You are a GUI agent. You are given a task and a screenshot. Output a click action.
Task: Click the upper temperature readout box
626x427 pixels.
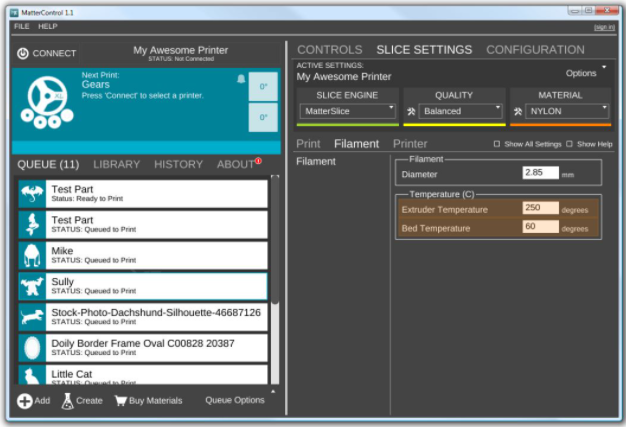(x=263, y=87)
